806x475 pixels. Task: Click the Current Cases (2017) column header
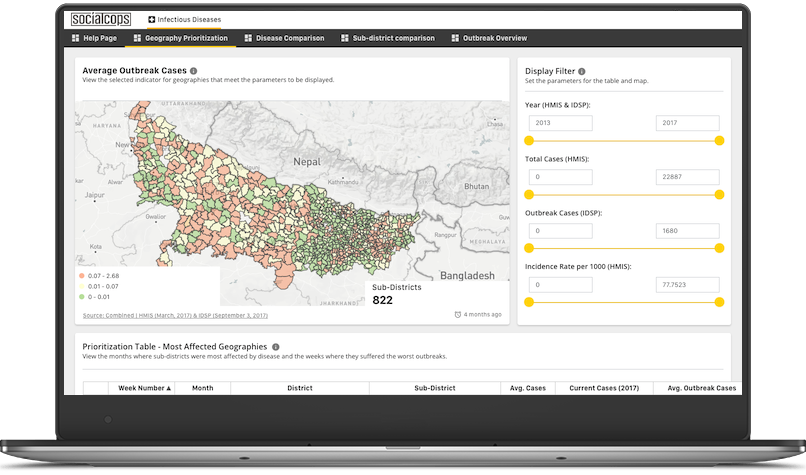pyautogui.click(x=604, y=388)
